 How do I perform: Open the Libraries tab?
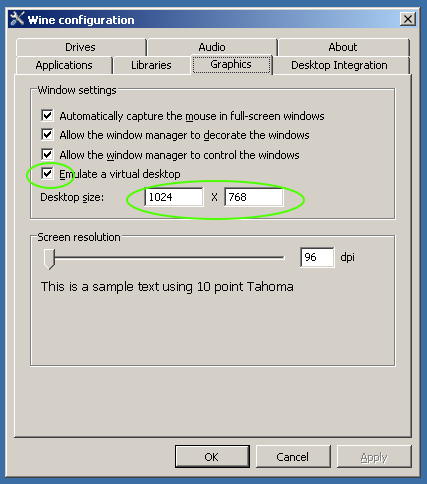coord(151,65)
